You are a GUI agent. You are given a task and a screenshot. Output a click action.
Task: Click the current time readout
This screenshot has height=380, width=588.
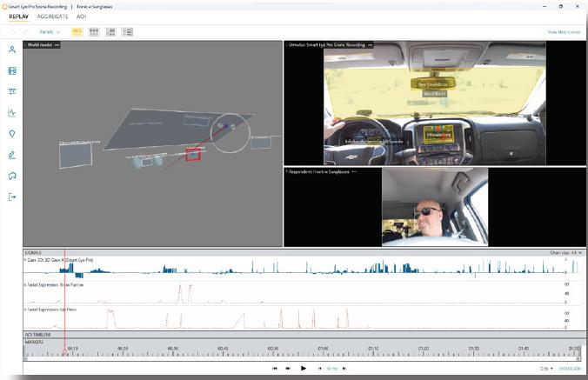point(570,369)
